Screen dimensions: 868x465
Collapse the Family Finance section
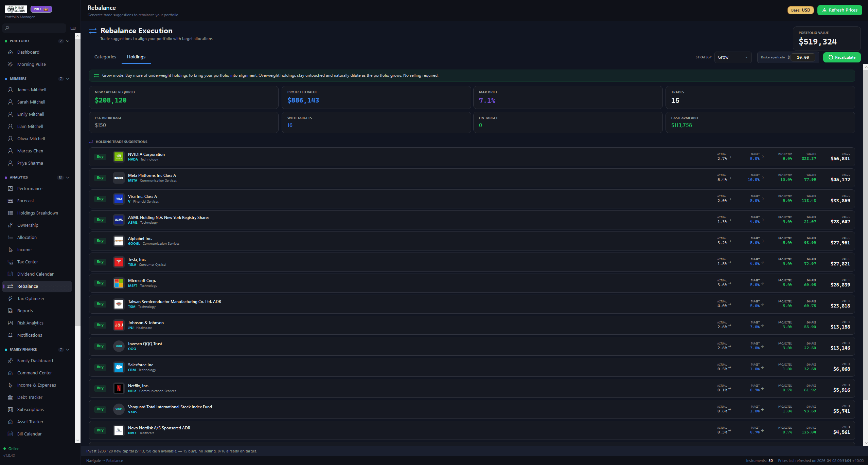68,350
